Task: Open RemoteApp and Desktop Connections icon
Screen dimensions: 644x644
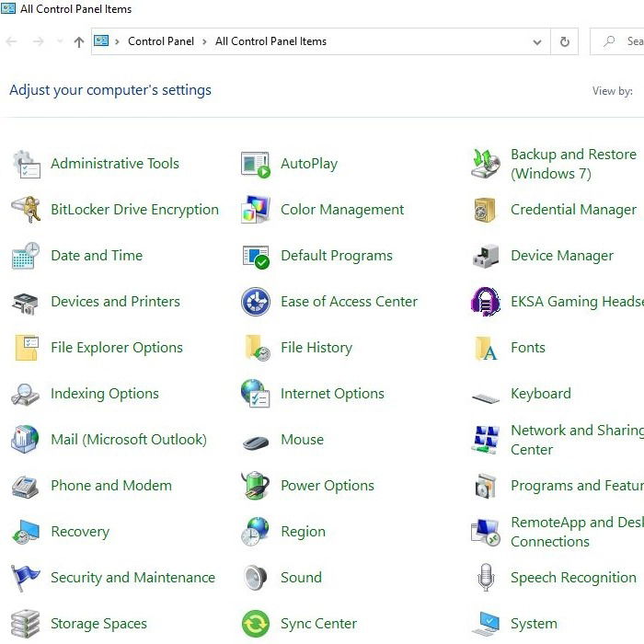Action: pos(486,533)
